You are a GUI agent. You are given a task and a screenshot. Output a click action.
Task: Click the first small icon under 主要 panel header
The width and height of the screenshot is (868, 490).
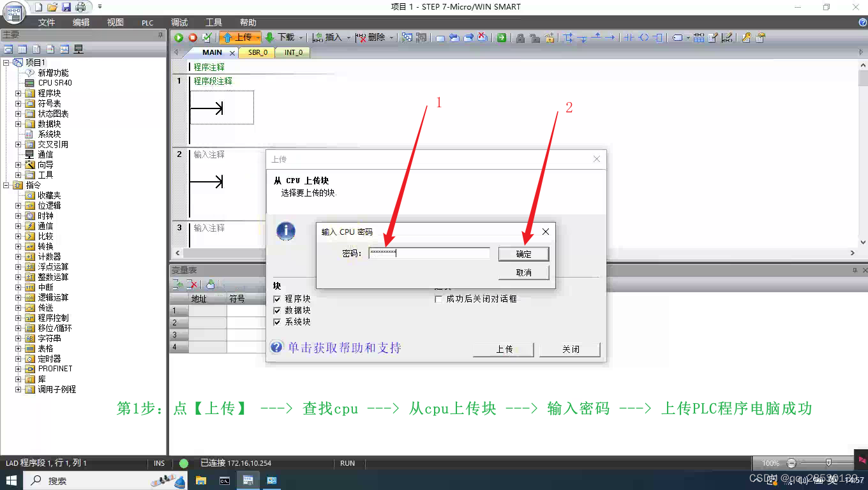pos(8,49)
